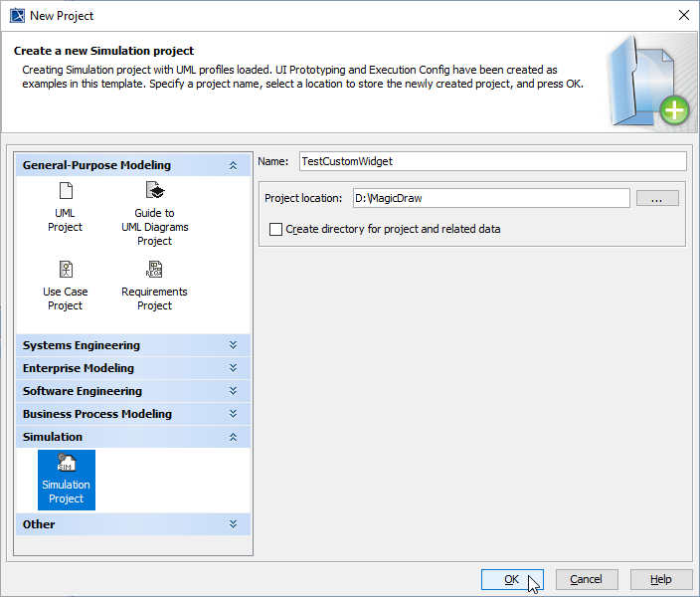This screenshot has width=700, height=597.
Task: Collapse the General-Purpose Modeling section
Action: point(233,165)
